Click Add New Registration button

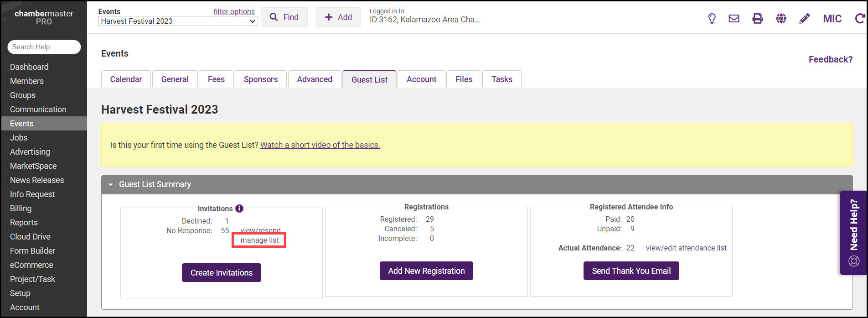tap(426, 271)
